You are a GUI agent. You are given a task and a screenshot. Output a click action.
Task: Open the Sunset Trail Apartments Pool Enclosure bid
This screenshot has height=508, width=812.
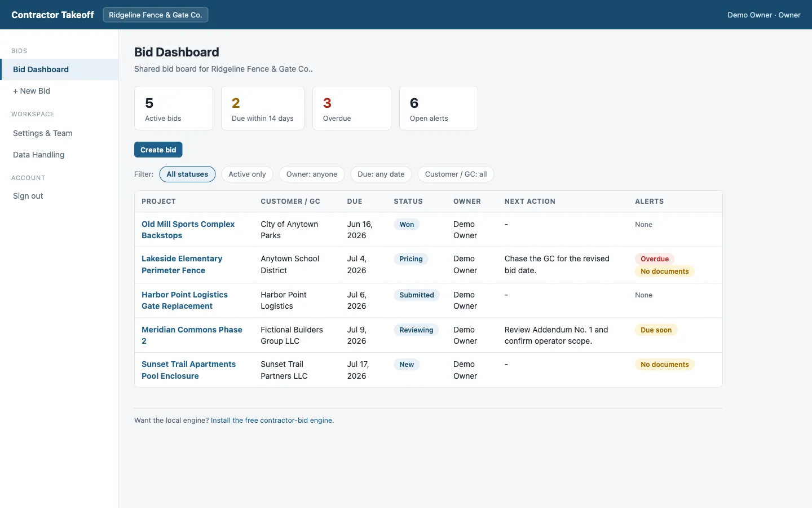[x=188, y=370]
